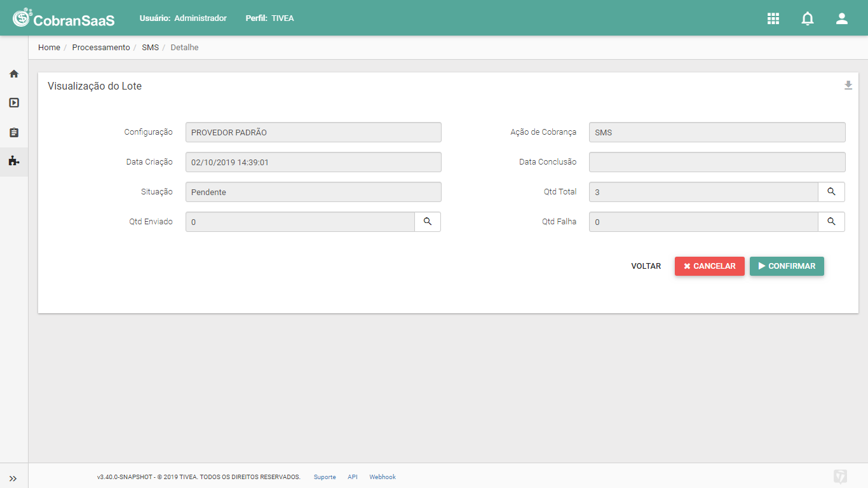The image size is (868, 488).
Task: Open the Suporte footer link
Action: [325, 477]
